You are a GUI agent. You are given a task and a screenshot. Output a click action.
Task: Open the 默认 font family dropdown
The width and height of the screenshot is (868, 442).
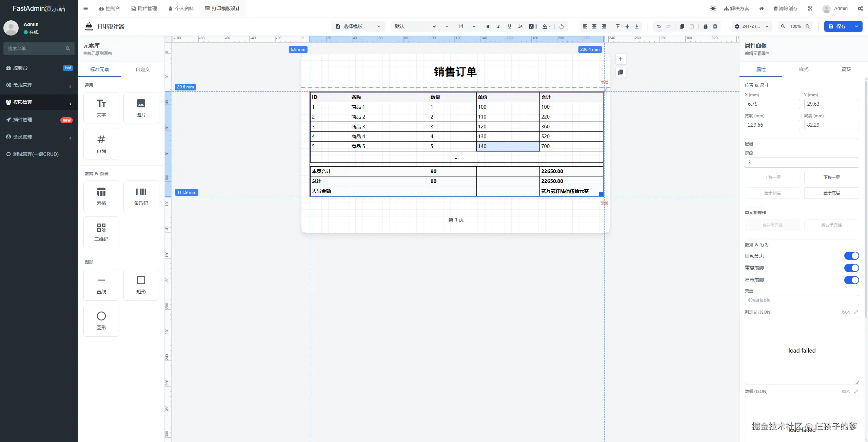pyautogui.click(x=415, y=26)
